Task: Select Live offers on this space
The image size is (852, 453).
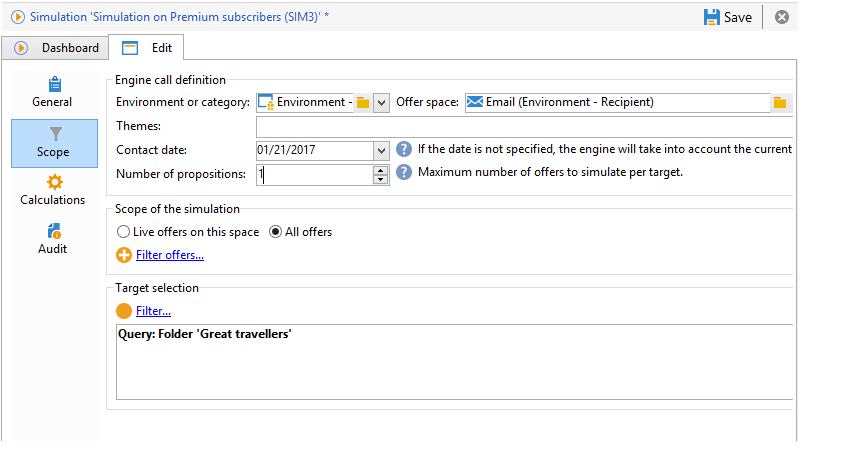Action: (123, 232)
